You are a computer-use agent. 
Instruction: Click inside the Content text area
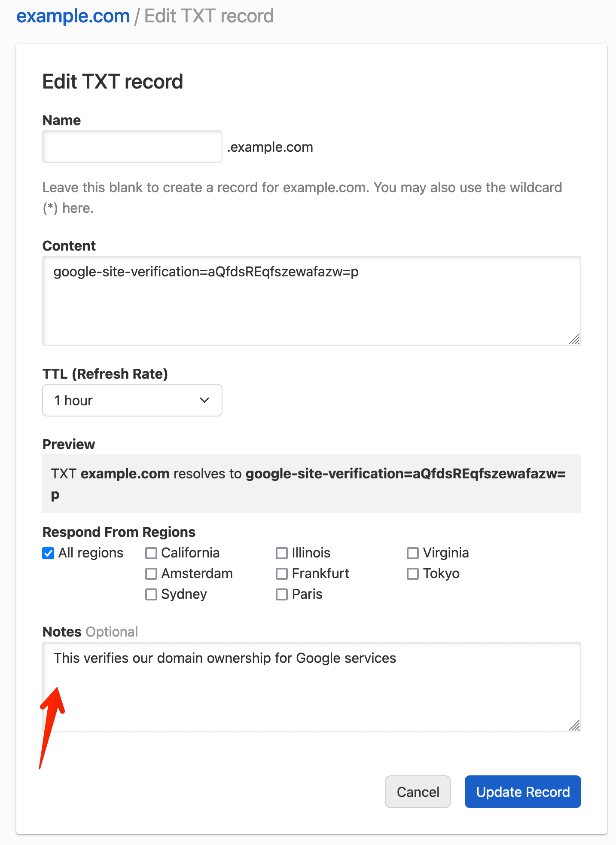[311, 301]
